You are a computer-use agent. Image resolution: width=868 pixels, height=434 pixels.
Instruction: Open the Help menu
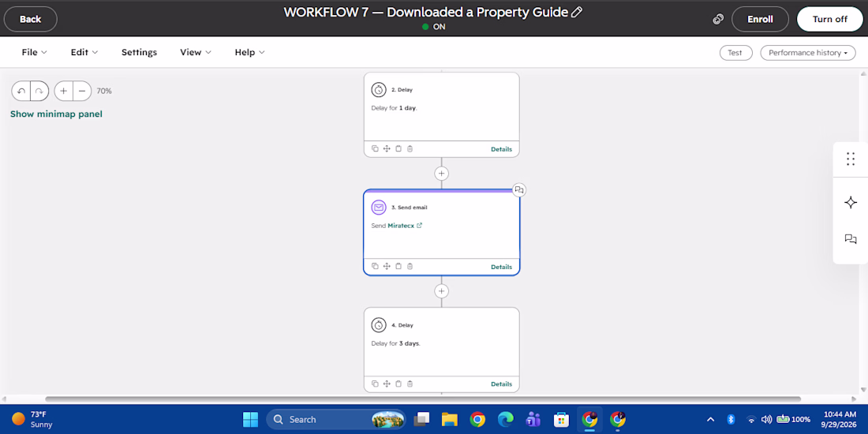[x=249, y=52]
